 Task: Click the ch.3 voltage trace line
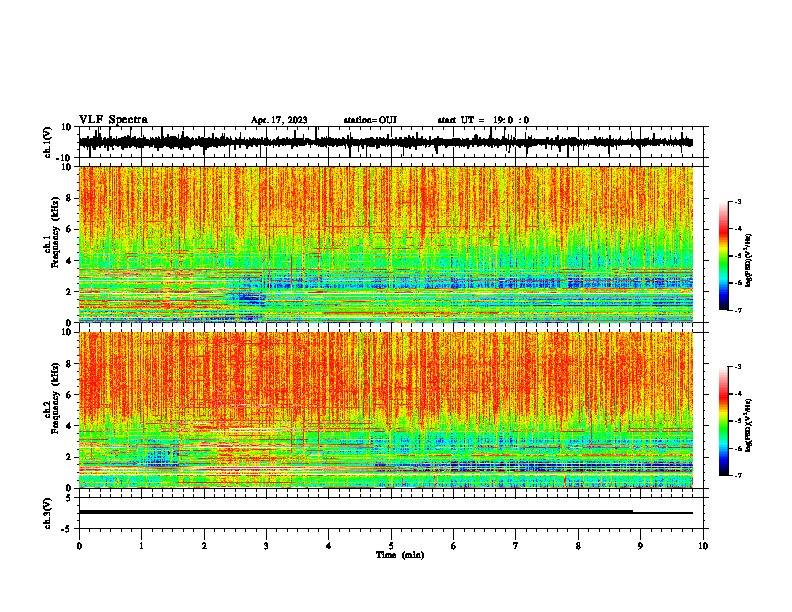(386, 512)
